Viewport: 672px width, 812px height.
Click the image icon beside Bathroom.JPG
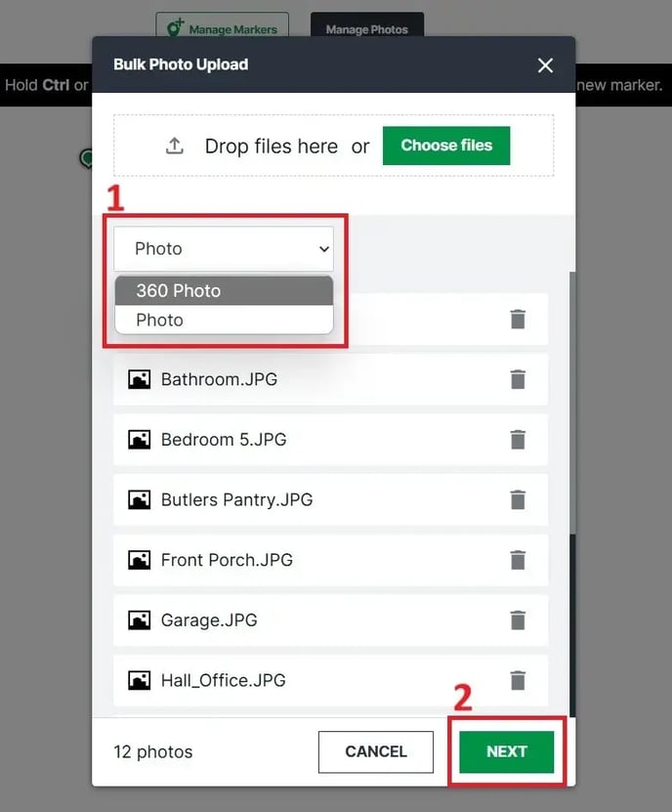(140, 379)
